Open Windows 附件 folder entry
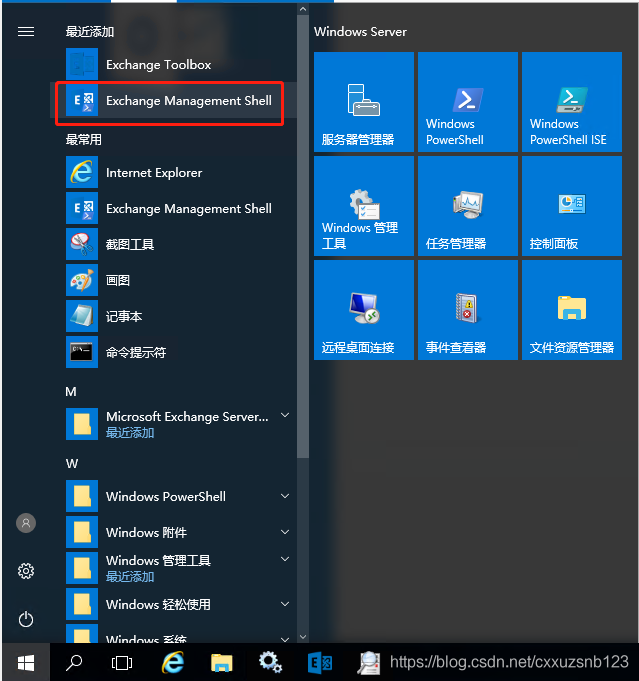 [x=174, y=532]
